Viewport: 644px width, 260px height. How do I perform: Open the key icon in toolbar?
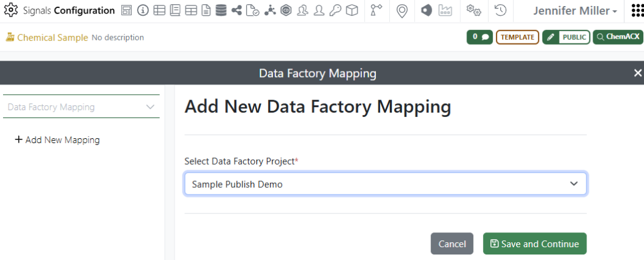[x=335, y=10]
